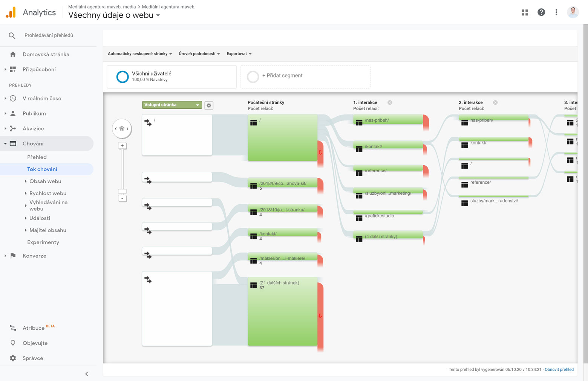Select the Všichni uživatelé segment
This screenshot has width=588, height=381.
click(x=171, y=77)
